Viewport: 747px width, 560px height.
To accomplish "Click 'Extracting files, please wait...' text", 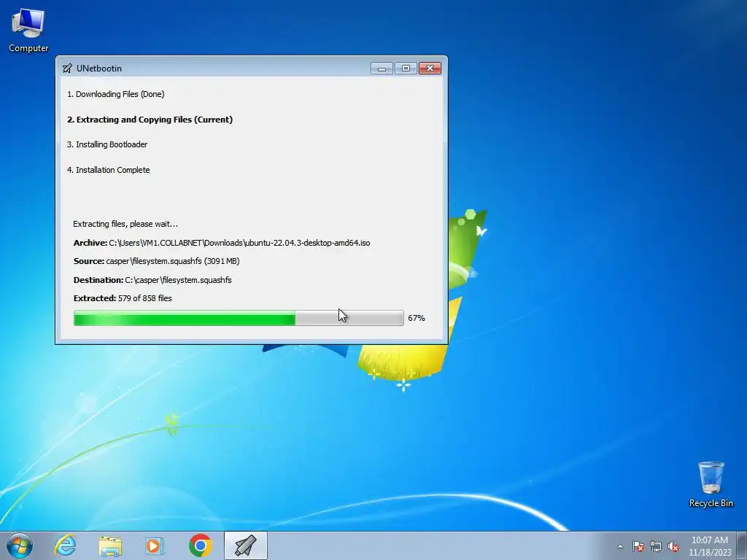I will click(x=125, y=224).
